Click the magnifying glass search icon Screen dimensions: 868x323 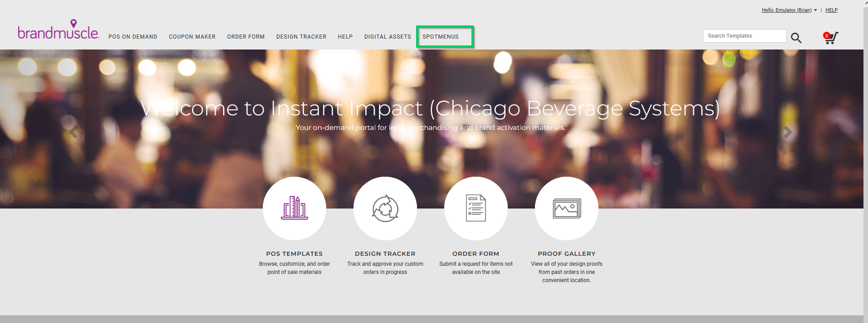[x=796, y=38]
